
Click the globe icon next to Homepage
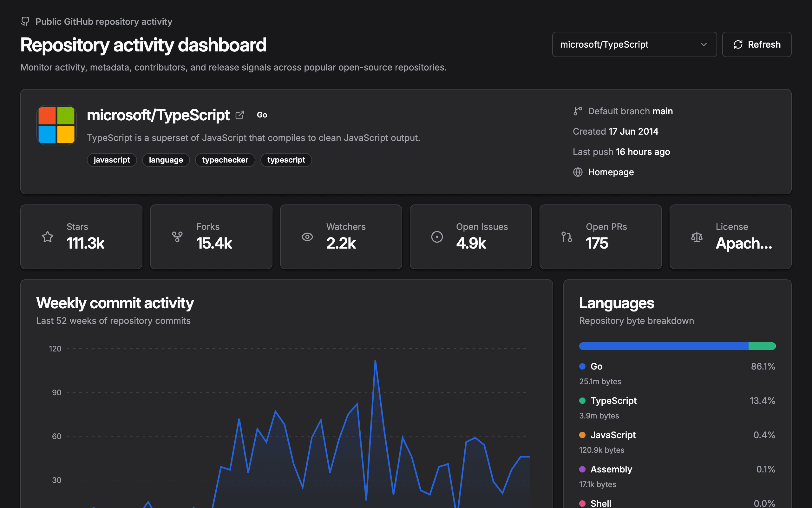coord(578,172)
